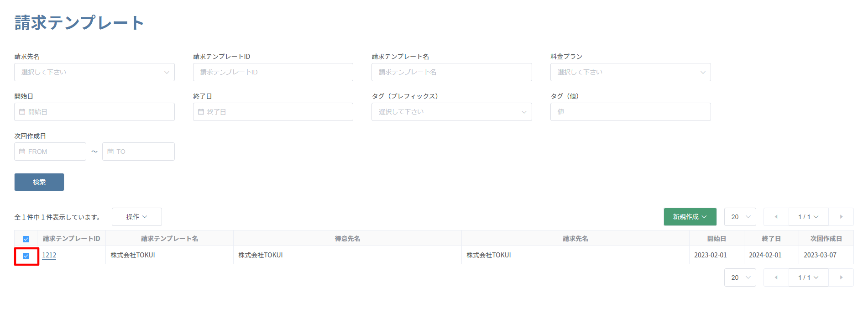Select the 次回作成日 TO date field
This screenshot has height=314, width=868.
click(x=138, y=152)
